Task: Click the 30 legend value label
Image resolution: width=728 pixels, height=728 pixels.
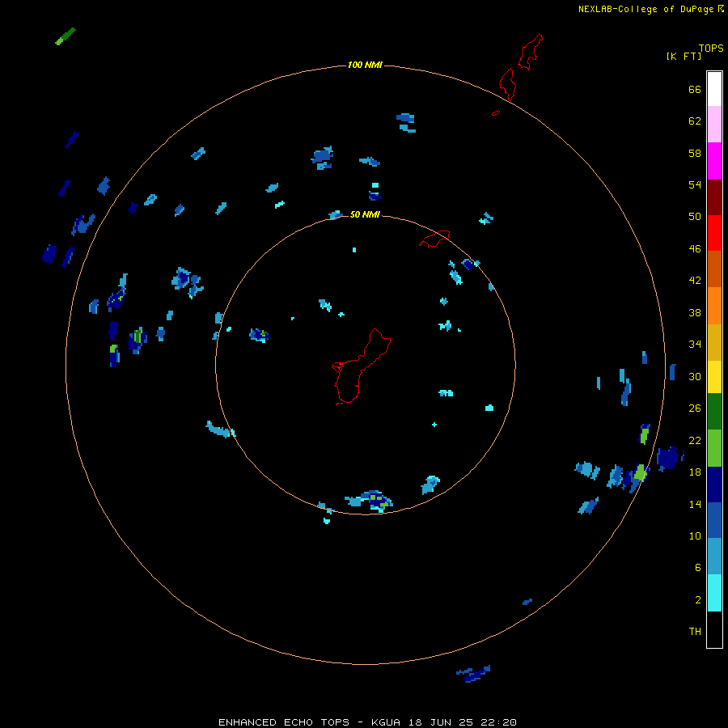Action: (x=695, y=376)
